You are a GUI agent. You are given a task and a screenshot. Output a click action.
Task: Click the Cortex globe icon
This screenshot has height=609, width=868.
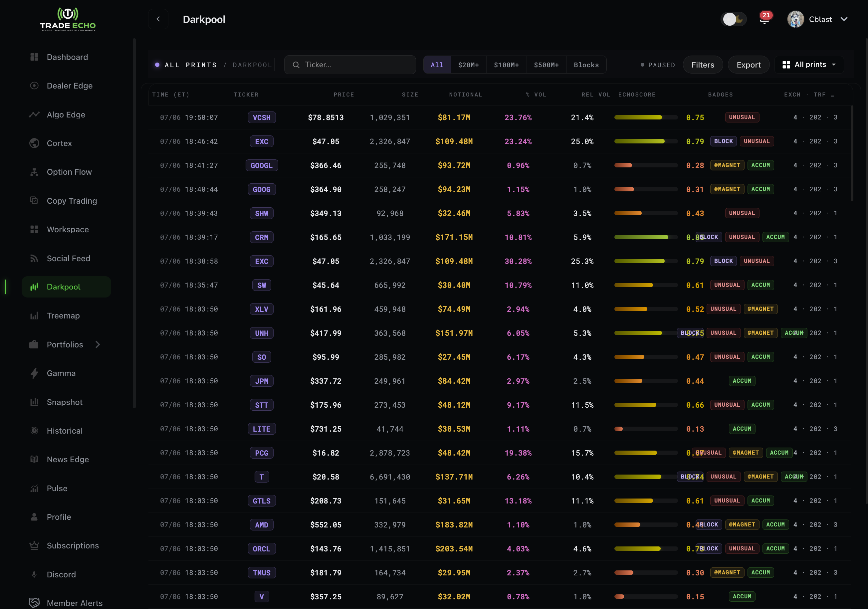click(x=34, y=143)
